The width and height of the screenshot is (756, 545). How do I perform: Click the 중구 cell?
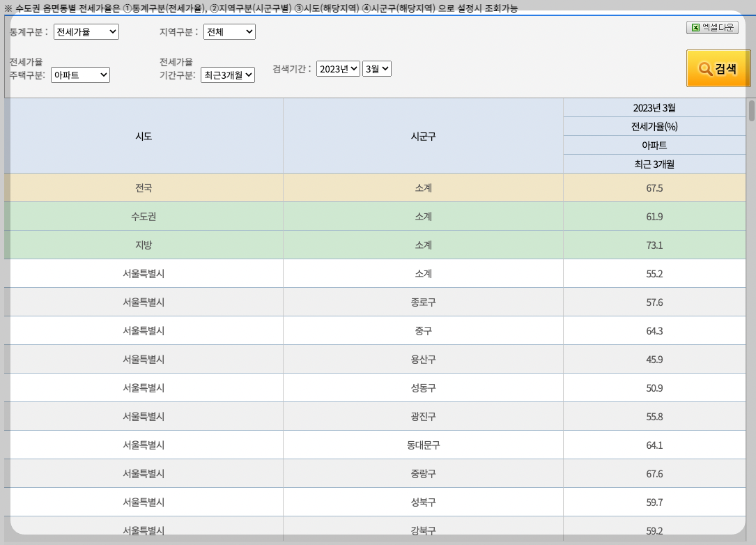(423, 330)
